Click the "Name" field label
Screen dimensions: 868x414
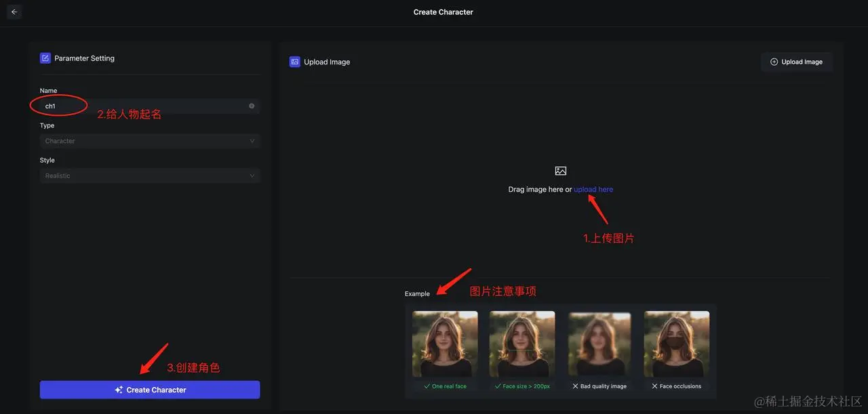[x=48, y=91]
